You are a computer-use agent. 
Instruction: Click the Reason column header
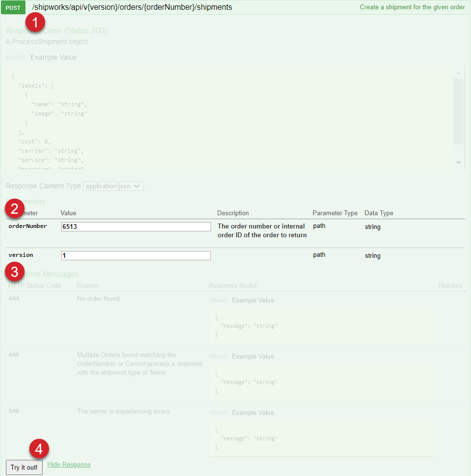(88, 286)
